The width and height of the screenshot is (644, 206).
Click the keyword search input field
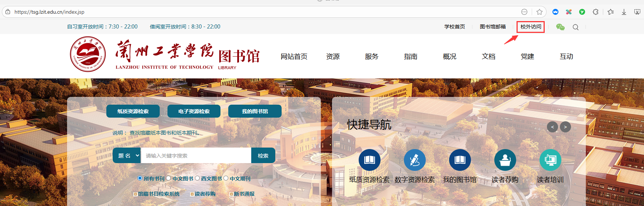196,156
